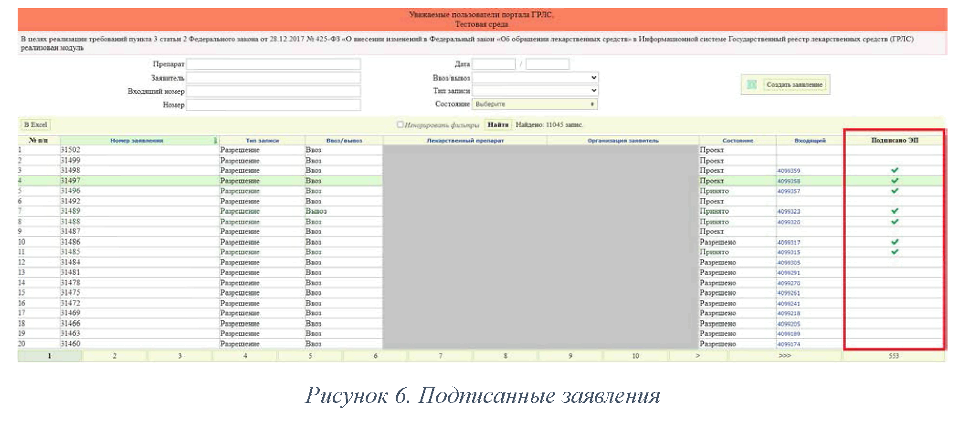Viewport: 980px width, 422px height.
Task: Sort by the Состояние column header
Action: pos(738,140)
